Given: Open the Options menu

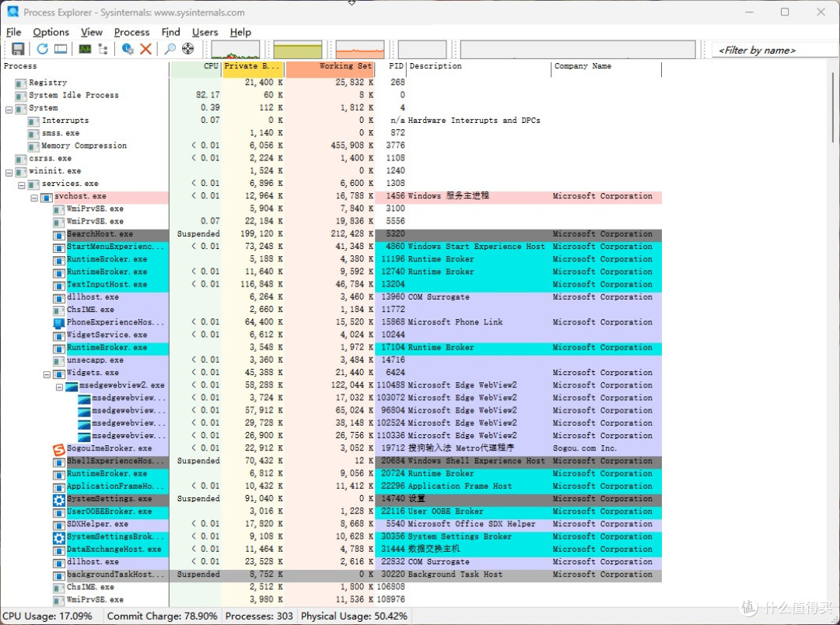Looking at the screenshot, I should [51, 32].
